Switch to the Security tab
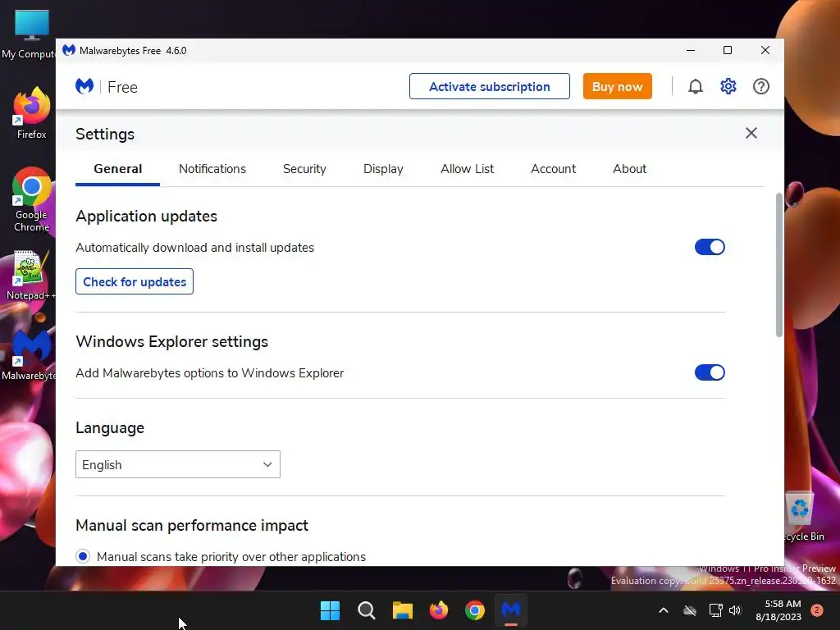The image size is (840, 630). click(x=304, y=169)
